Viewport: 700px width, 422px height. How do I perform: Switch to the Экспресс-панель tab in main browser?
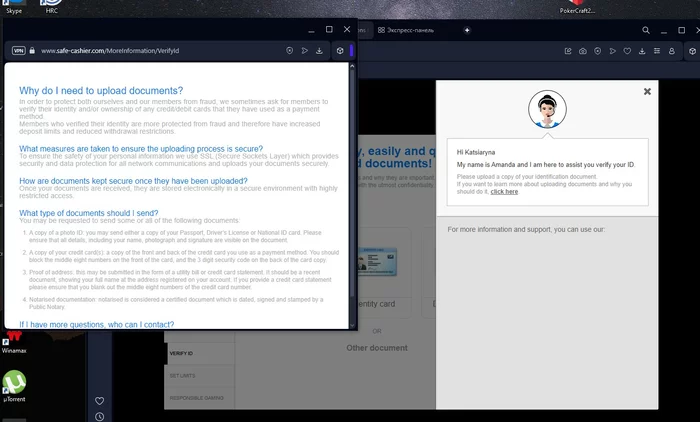(406, 30)
